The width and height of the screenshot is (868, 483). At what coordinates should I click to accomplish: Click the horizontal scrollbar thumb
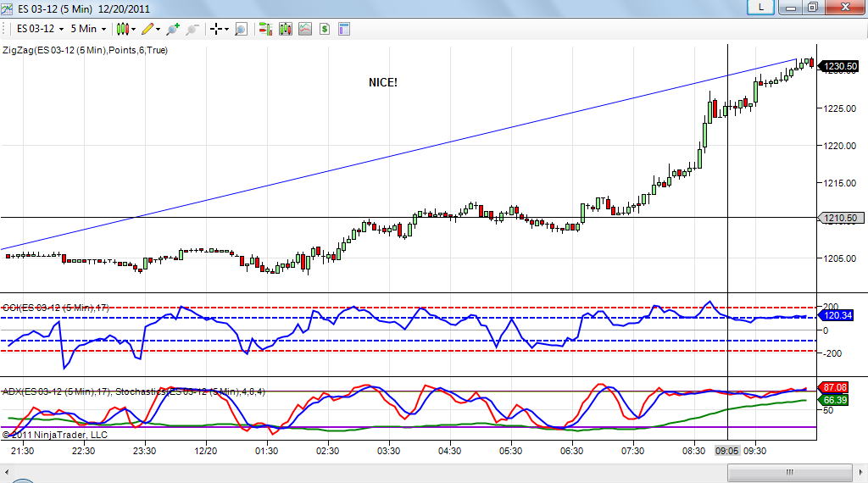coord(789,473)
